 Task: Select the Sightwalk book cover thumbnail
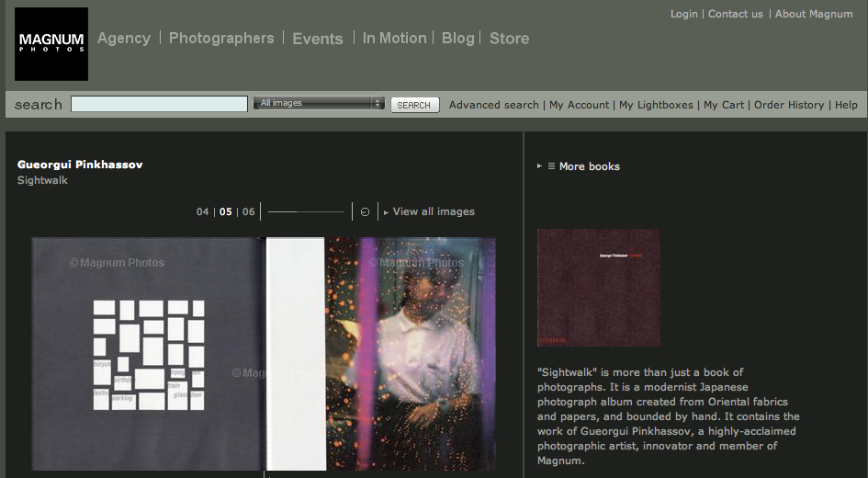click(598, 288)
